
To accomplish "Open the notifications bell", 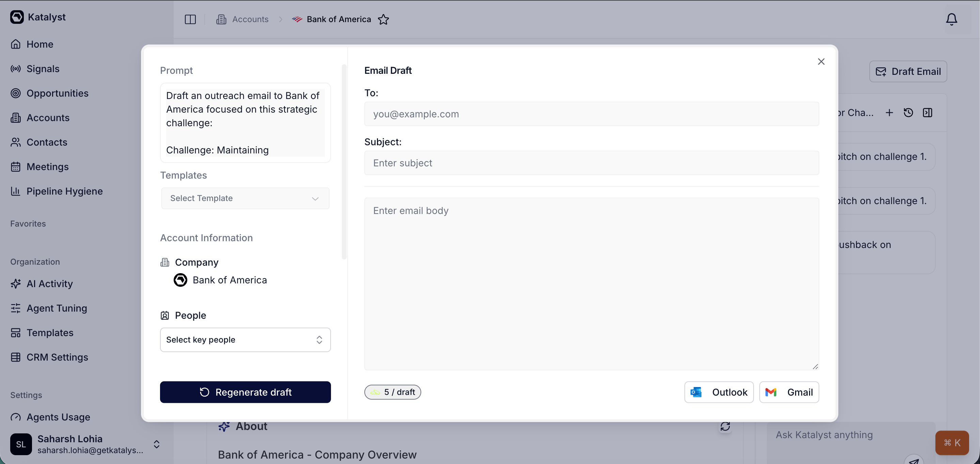I will coord(951,19).
